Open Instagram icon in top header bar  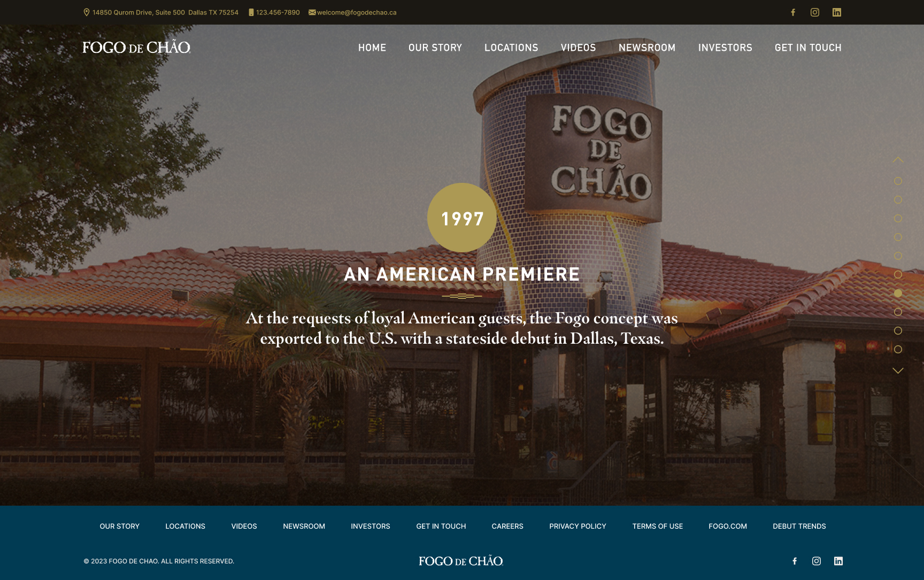click(x=815, y=12)
